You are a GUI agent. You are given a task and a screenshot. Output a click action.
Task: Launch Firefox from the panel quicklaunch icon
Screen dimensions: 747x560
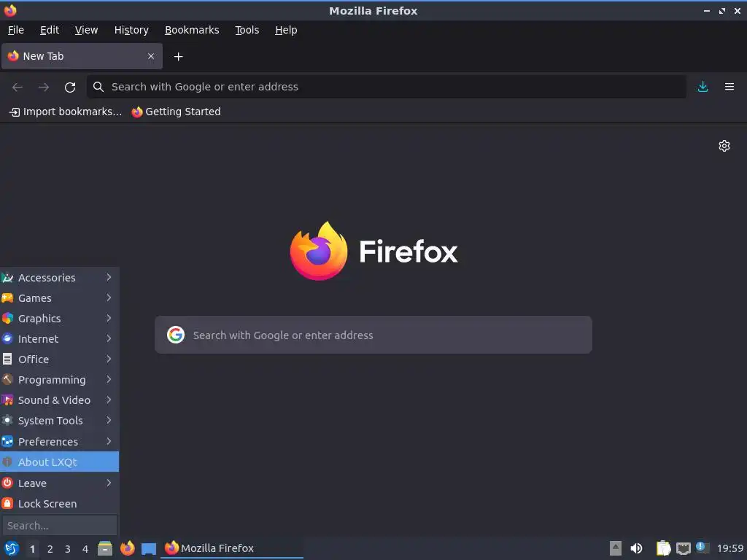pyautogui.click(x=127, y=548)
